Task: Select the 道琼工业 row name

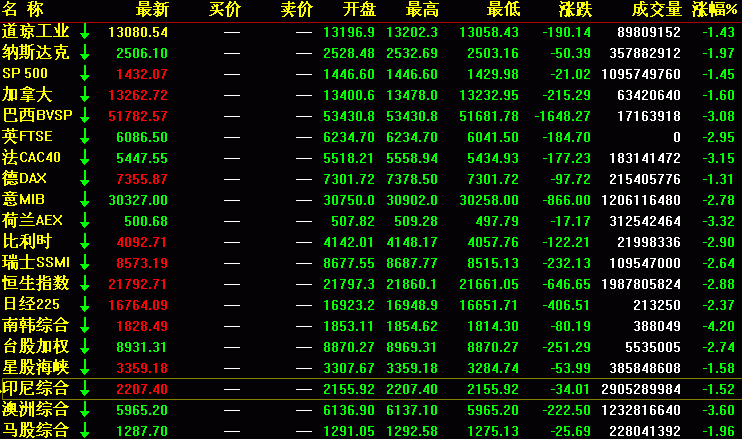Action: click(x=36, y=32)
